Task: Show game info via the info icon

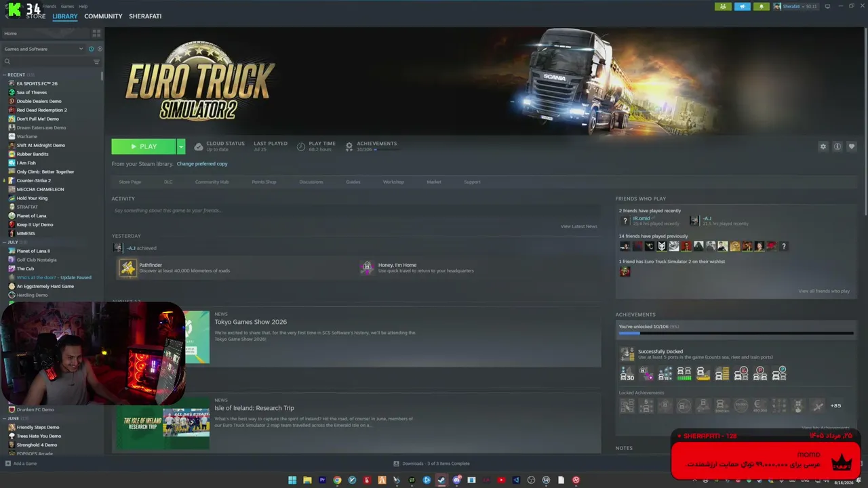Action: pos(837,146)
